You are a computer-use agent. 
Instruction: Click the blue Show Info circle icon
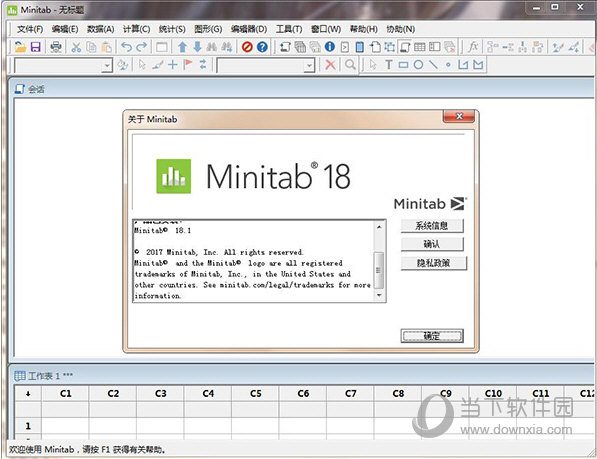[330, 47]
